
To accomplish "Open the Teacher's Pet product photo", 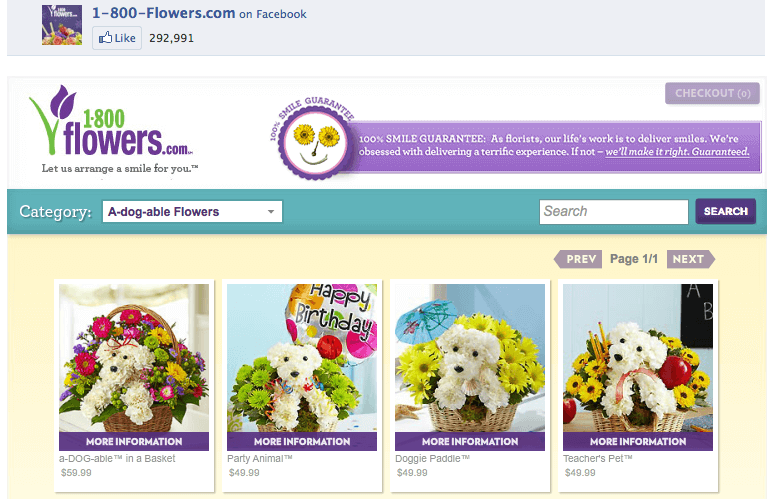I will pos(638,358).
